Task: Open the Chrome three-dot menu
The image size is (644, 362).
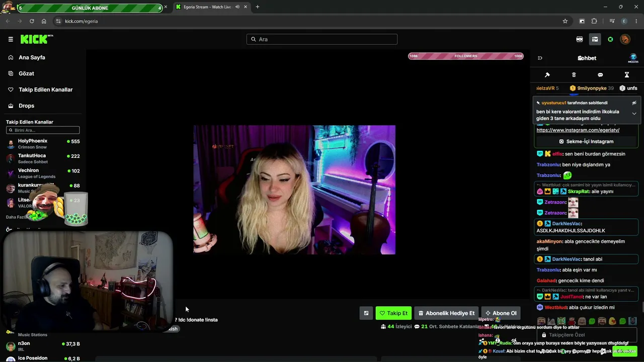Action: 636,21
